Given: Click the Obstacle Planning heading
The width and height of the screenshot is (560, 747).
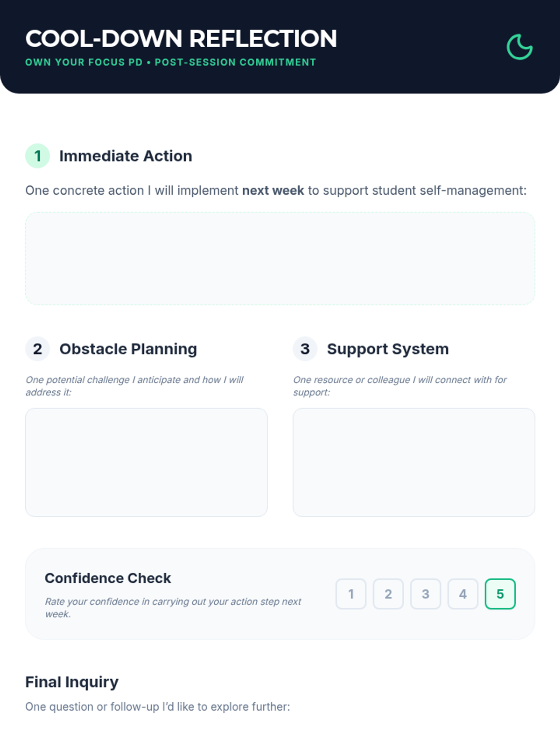Looking at the screenshot, I should pos(128,349).
